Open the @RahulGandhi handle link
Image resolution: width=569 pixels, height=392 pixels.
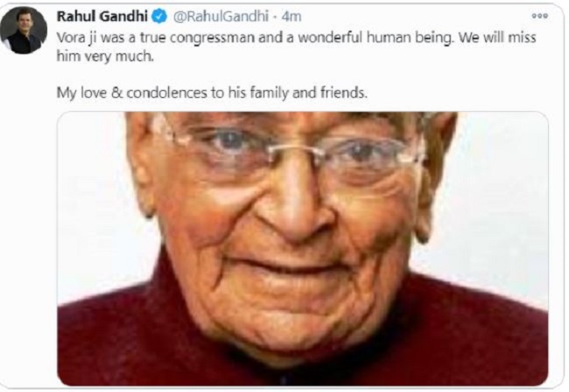click(221, 17)
